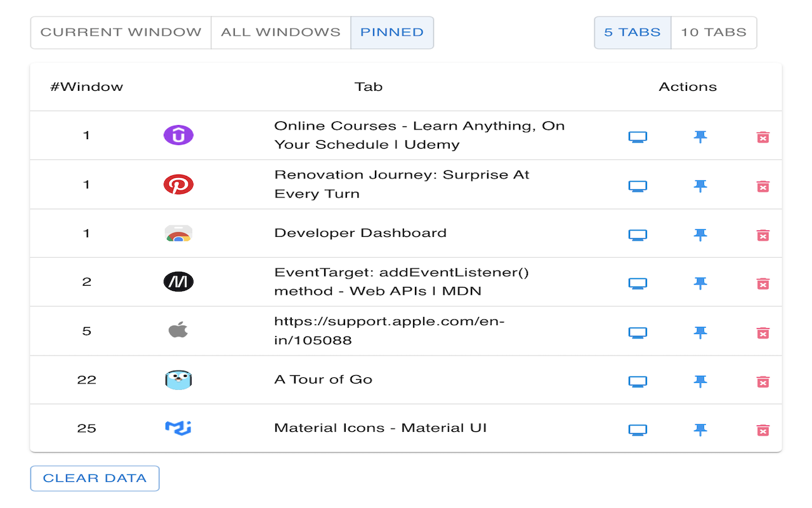
Task: Click the Go gopher favicon
Action: (x=178, y=380)
